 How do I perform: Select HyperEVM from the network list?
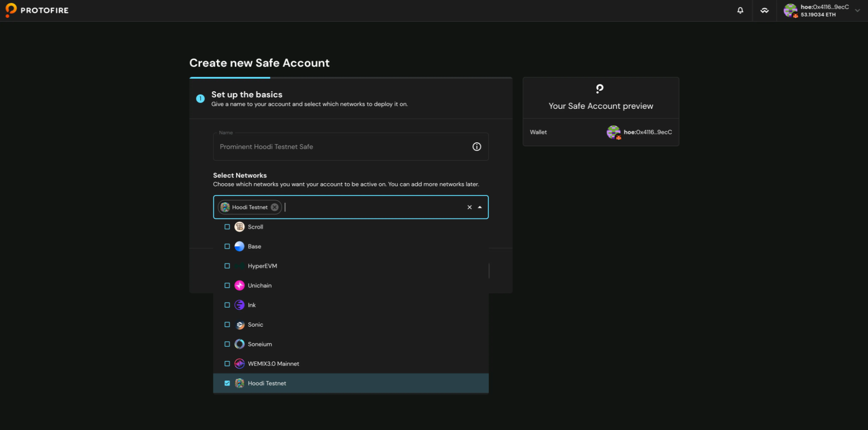262,266
